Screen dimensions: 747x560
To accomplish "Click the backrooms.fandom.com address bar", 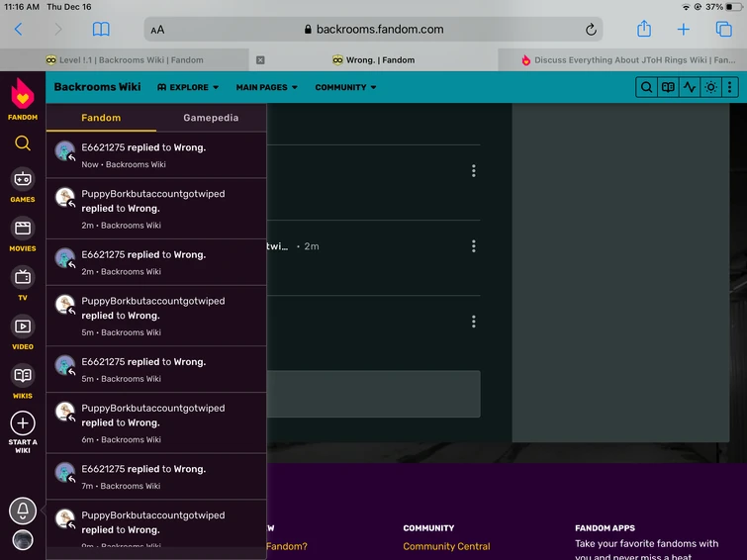I will (374, 30).
